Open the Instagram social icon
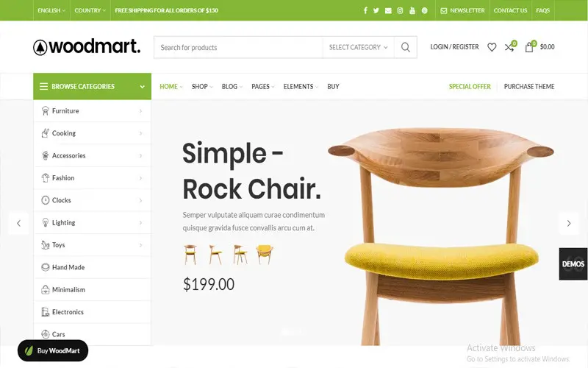 pos(400,10)
